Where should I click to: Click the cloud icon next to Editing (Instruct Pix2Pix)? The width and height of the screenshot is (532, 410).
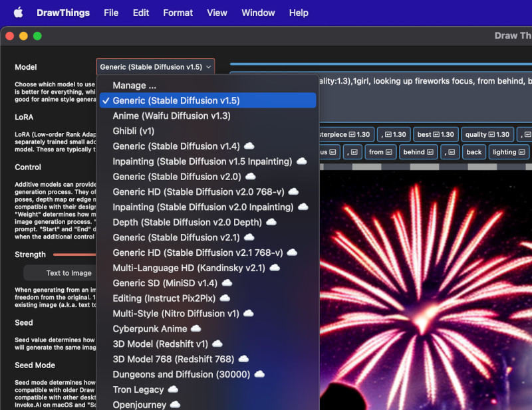225,298
